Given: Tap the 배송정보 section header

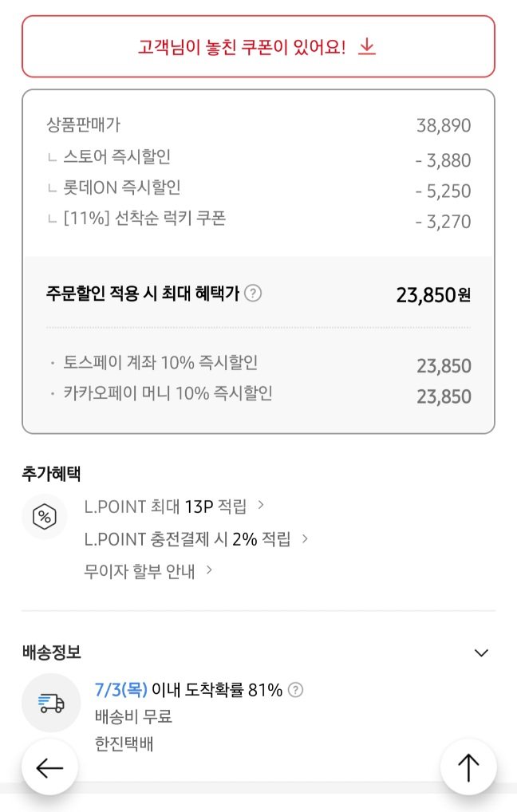Looking at the screenshot, I should (x=52, y=653).
